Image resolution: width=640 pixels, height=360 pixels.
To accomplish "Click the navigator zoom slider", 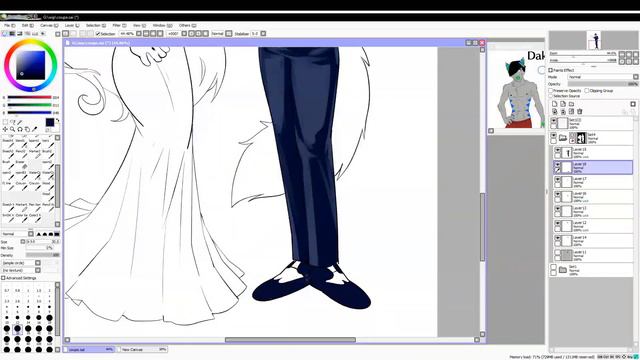I will 583,57.
